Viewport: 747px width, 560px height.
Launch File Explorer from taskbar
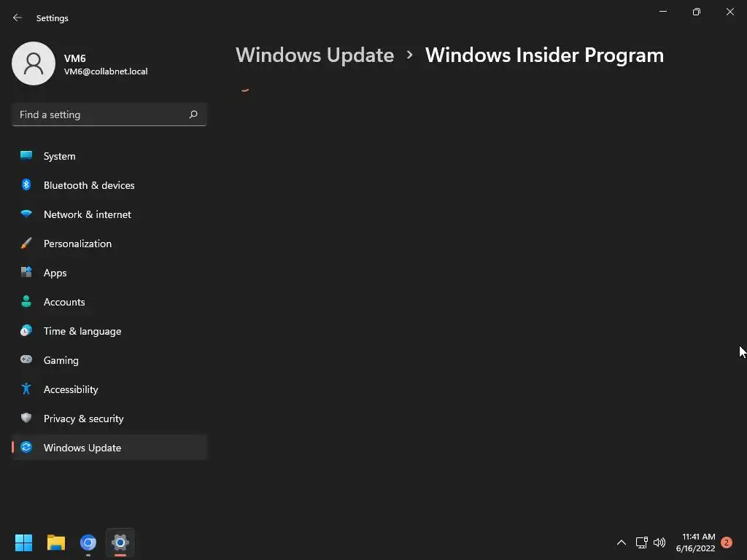(55, 542)
